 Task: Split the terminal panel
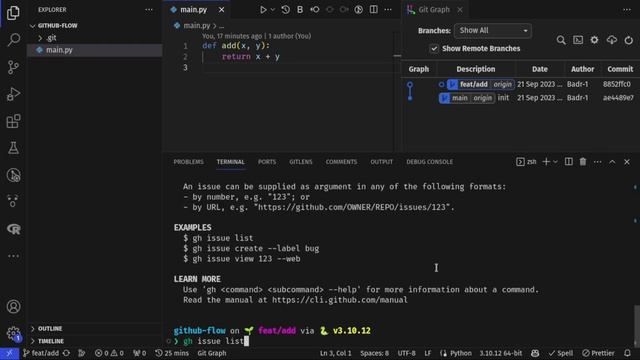click(x=569, y=162)
